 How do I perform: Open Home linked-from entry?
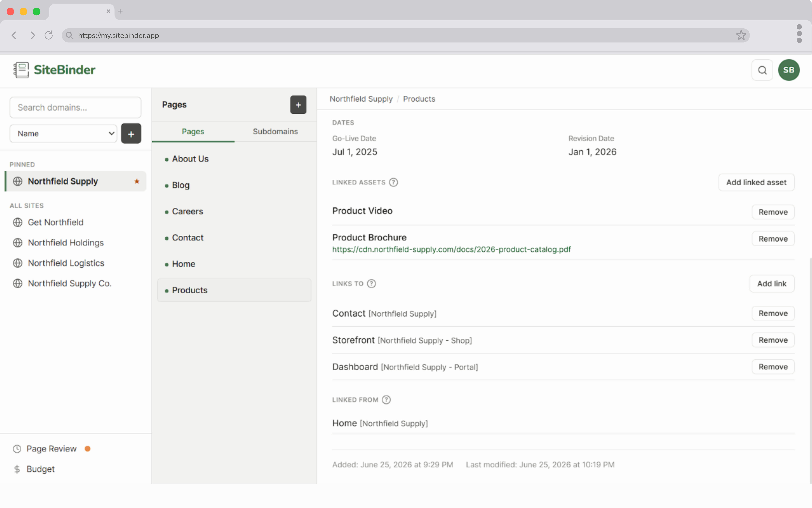click(x=380, y=423)
